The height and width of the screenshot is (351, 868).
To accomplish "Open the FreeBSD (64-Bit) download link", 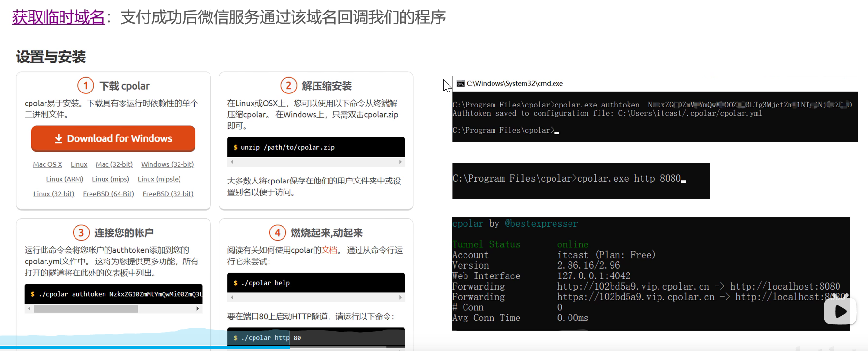I will 108,194.
